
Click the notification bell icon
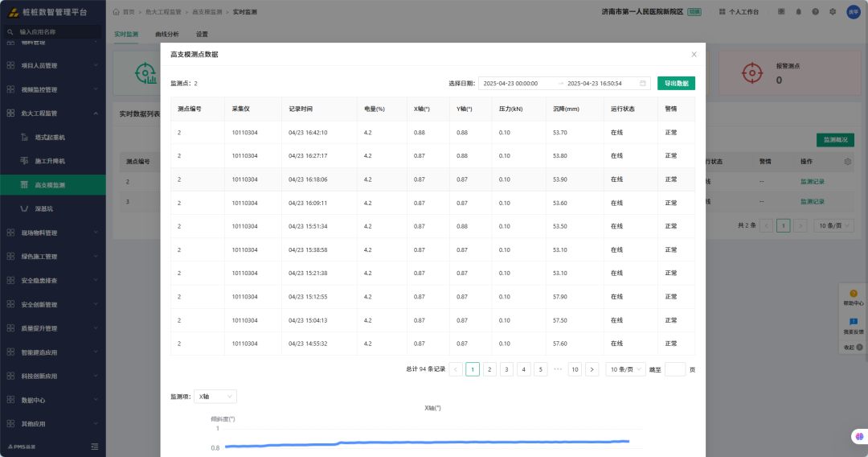[x=798, y=11]
